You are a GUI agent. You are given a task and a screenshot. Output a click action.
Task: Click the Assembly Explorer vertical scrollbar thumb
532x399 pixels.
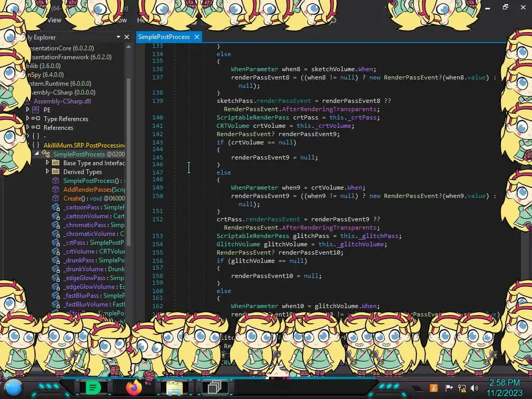point(128,161)
